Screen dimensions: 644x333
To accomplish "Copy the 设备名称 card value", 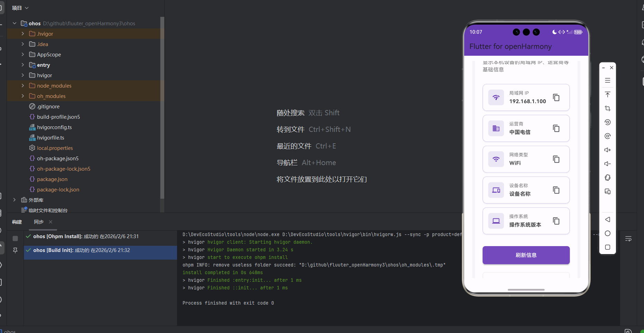I will pyautogui.click(x=556, y=190).
